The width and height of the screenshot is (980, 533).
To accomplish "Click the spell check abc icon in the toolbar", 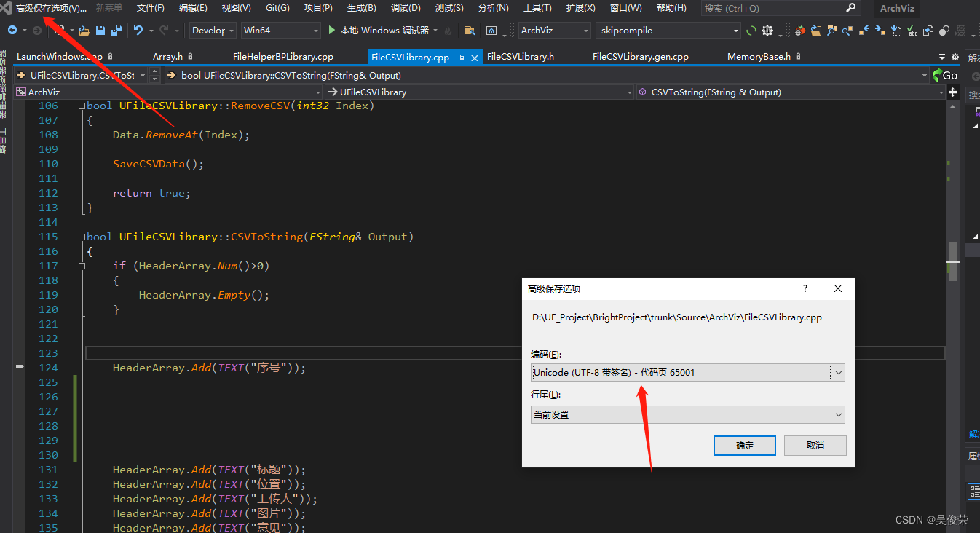I will click(x=912, y=31).
